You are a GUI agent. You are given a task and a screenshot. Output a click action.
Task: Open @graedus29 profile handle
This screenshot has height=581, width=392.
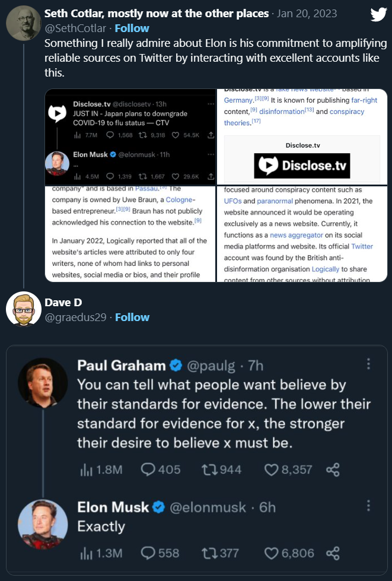75,318
